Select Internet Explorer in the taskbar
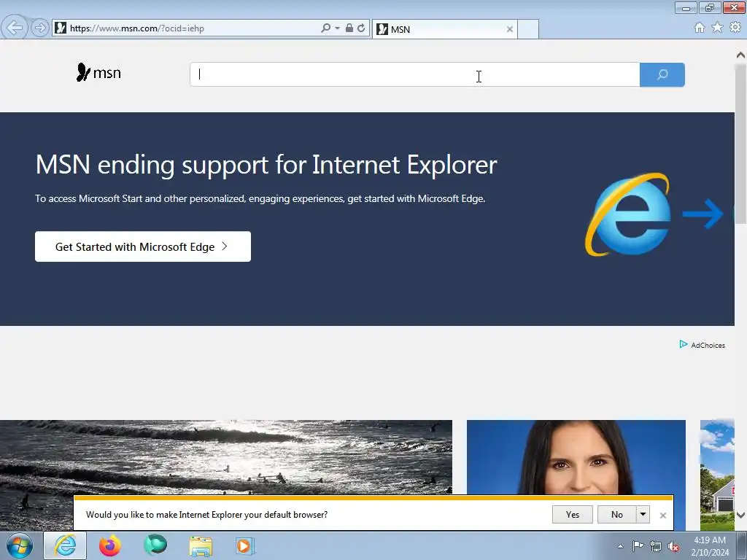 (65, 545)
